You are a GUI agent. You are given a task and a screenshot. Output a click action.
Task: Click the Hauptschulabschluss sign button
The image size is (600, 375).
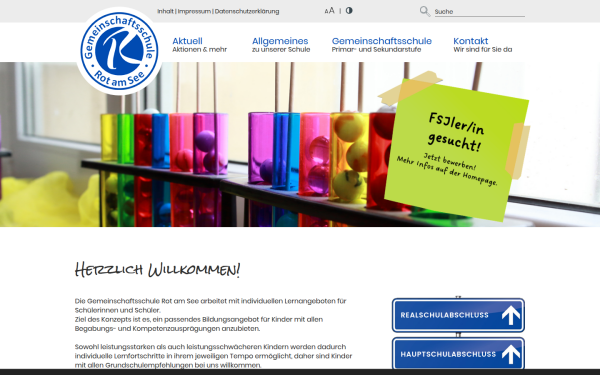pyautogui.click(x=458, y=354)
